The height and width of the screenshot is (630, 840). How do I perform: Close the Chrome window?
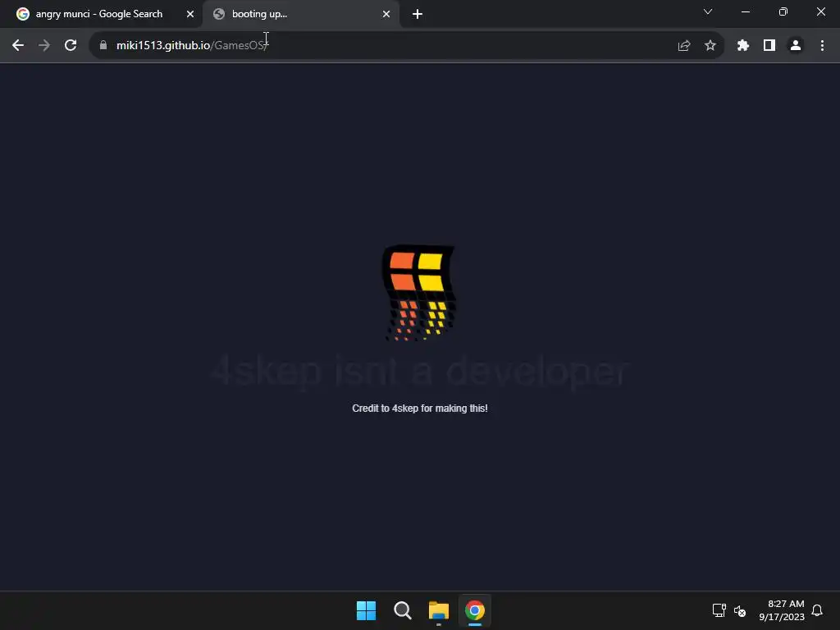tap(820, 11)
